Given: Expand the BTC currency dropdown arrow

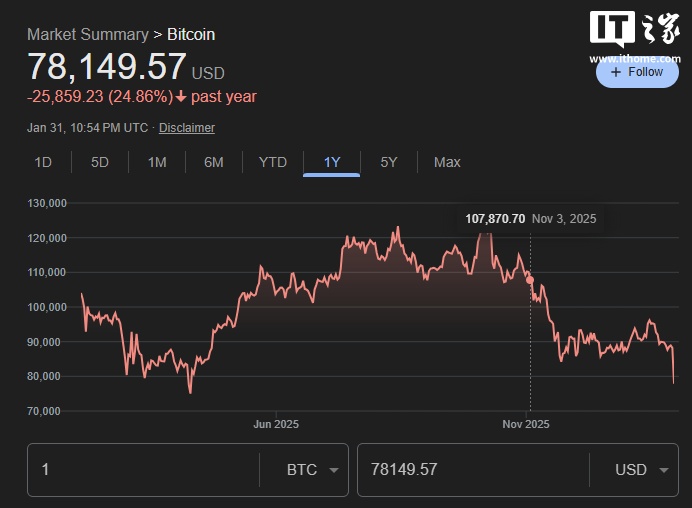Looking at the screenshot, I should coord(333,470).
